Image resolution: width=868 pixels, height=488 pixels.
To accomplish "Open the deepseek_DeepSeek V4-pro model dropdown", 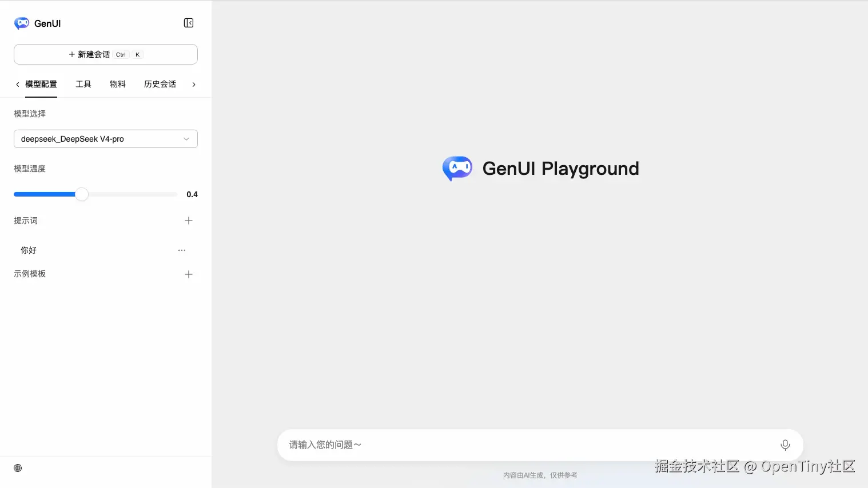I will pos(106,139).
